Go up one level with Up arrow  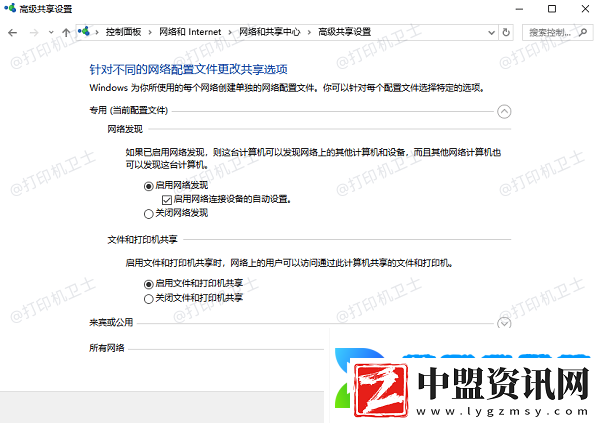[66, 33]
